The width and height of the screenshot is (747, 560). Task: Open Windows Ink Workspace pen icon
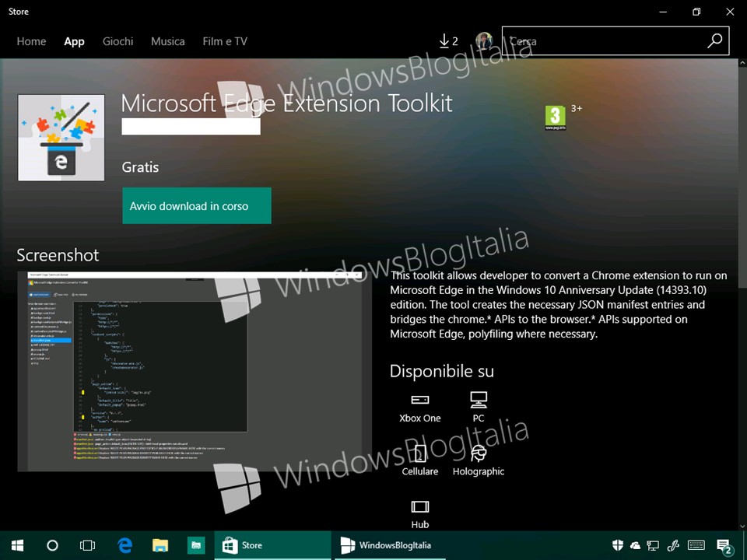(673, 545)
